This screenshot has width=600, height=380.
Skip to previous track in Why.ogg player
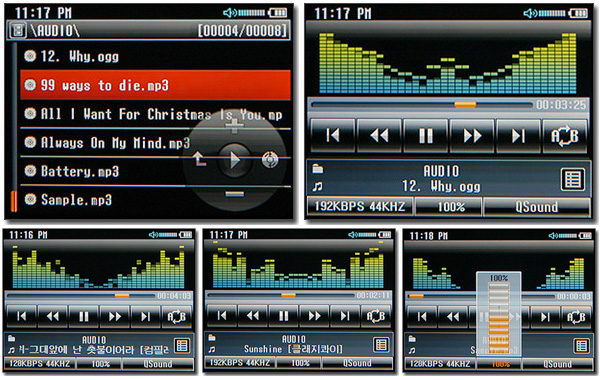[333, 136]
